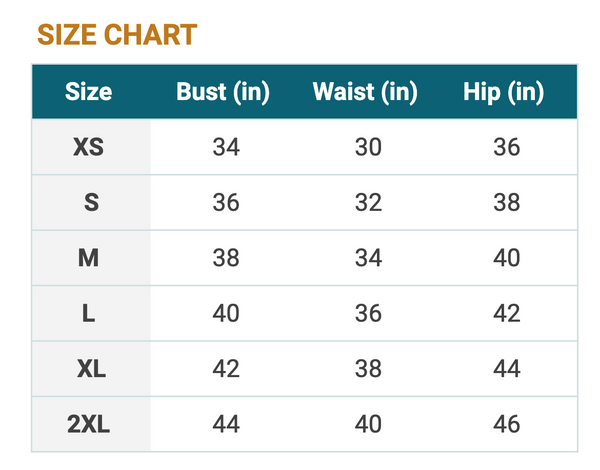The image size is (600, 470).
Task: Select the XS size row label
Action: (x=89, y=148)
